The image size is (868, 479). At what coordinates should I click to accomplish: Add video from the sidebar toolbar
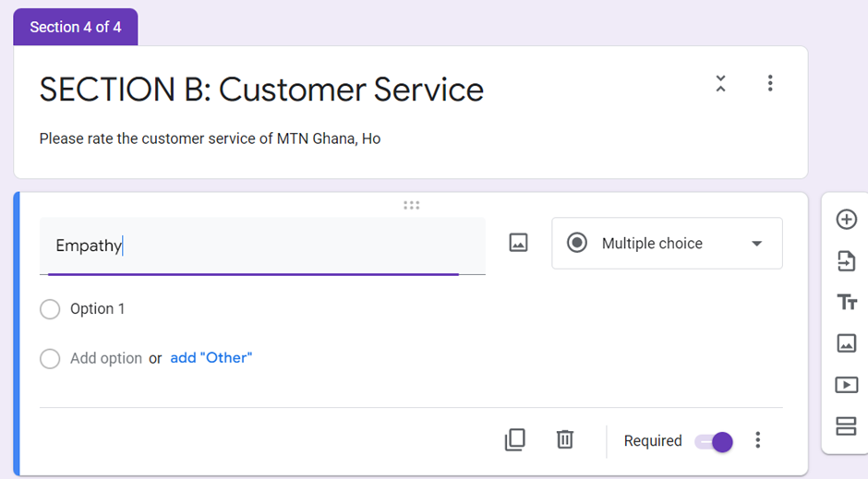point(846,385)
